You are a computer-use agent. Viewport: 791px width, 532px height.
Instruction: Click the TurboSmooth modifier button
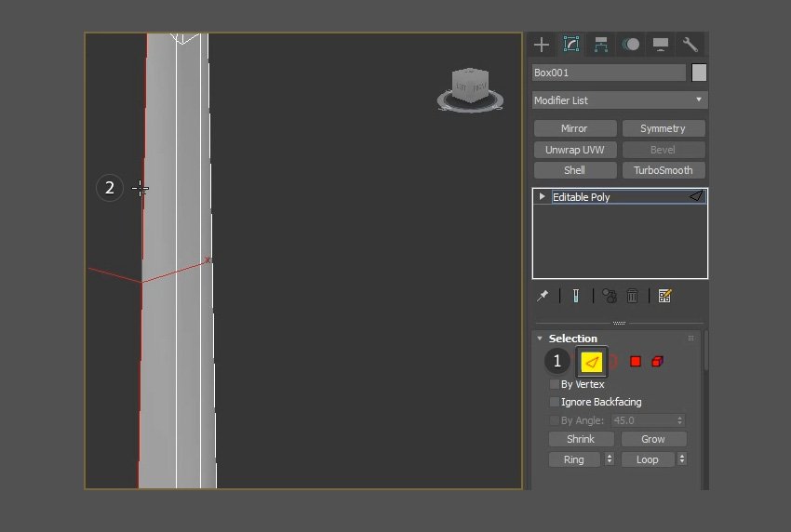664,170
